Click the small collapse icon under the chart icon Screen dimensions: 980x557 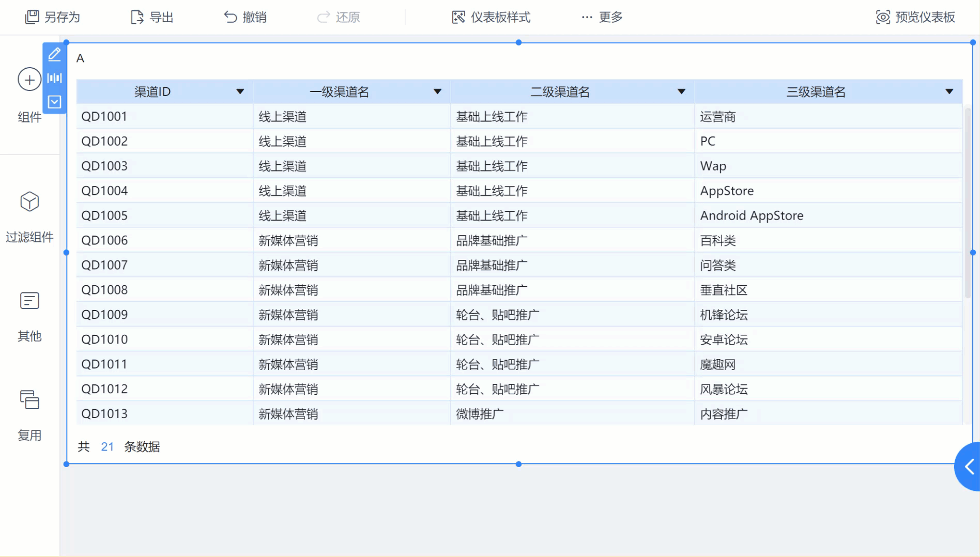coord(54,102)
